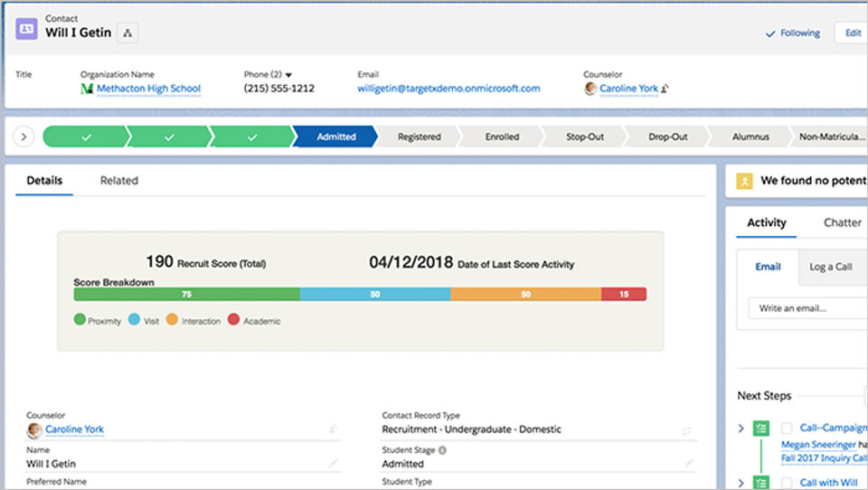Open the Call--Campaign task link
868x490 pixels.
click(x=833, y=428)
